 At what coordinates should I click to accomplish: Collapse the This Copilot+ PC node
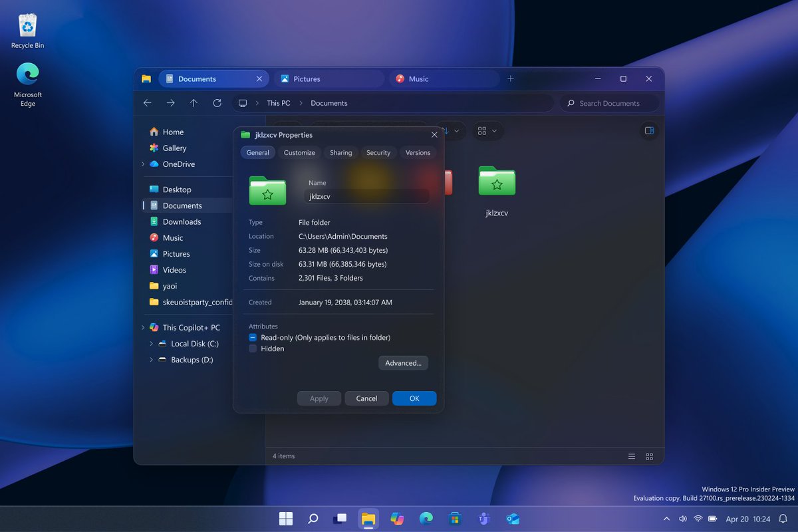coord(142,328)
